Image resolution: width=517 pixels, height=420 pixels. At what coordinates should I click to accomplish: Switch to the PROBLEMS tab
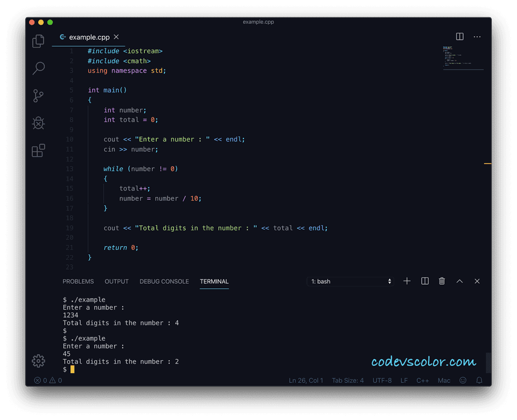[x=78, y=281]
